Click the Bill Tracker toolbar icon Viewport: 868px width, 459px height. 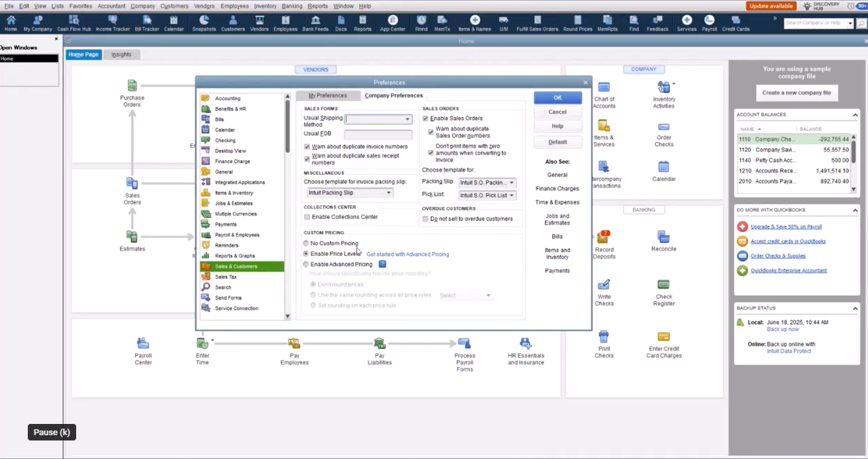click(x=147, y=23)
